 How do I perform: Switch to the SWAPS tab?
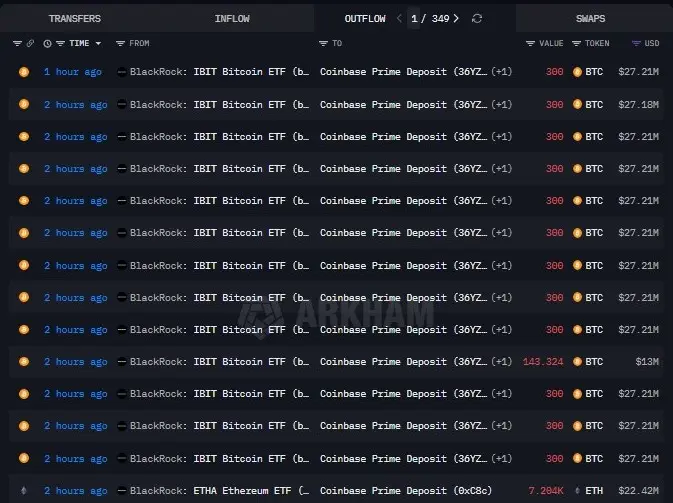pos(590,18)
